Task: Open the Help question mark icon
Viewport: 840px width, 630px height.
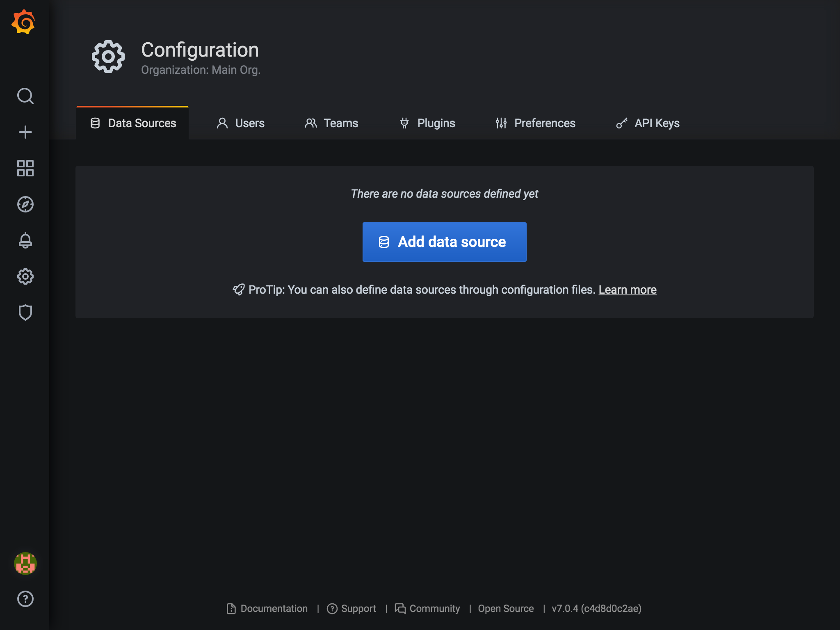Action: click(x=25, y=599)
